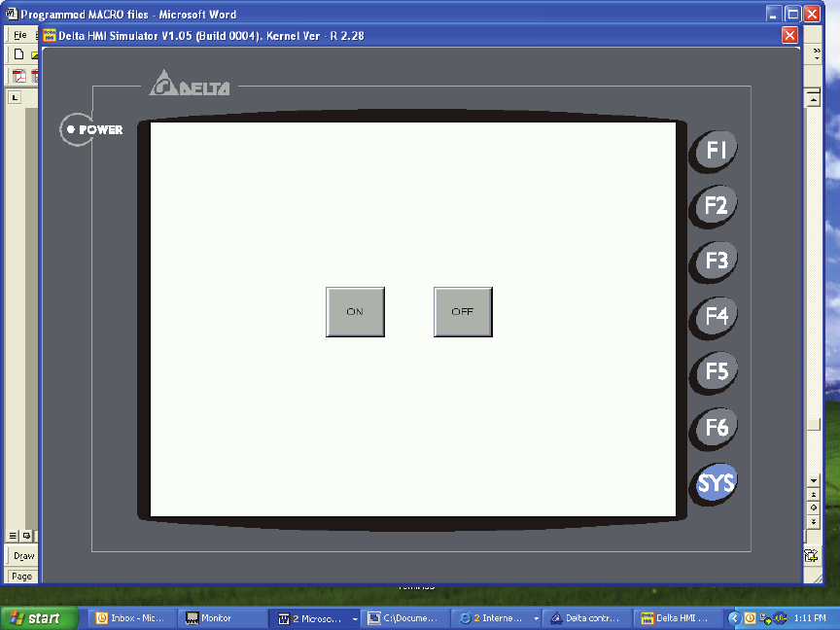
Task: Go to next page in Word
Action: pos(813,522)
